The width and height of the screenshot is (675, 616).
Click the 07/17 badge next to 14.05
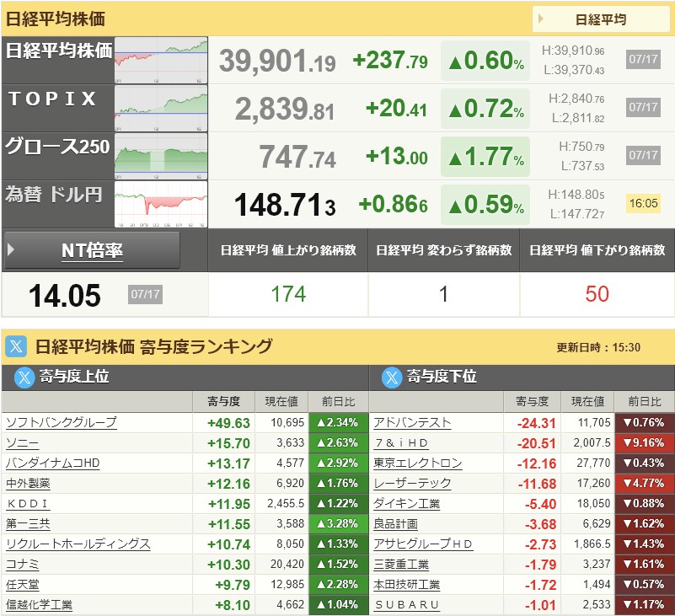tap(145, 294)
